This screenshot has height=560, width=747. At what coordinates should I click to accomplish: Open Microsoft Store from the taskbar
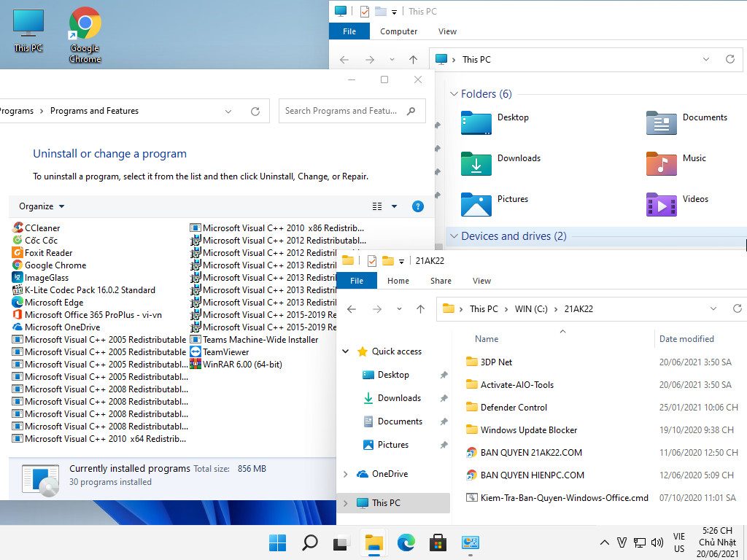[x=438, y=542]
